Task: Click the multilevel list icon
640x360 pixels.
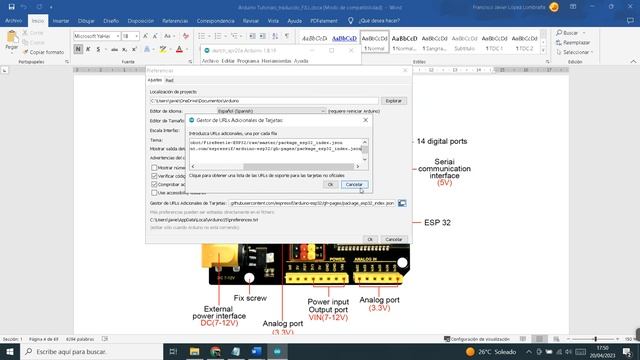Action: click(234, 36)
